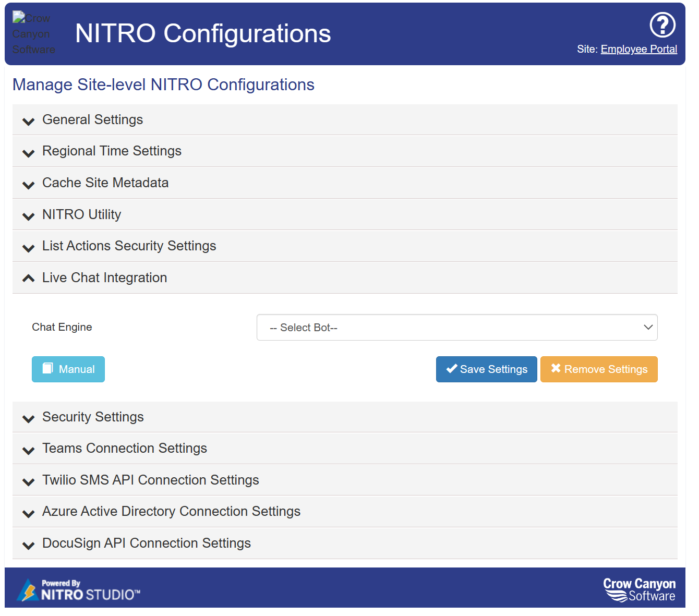Click the chevron icon beside Security Settings

[29, 418]
